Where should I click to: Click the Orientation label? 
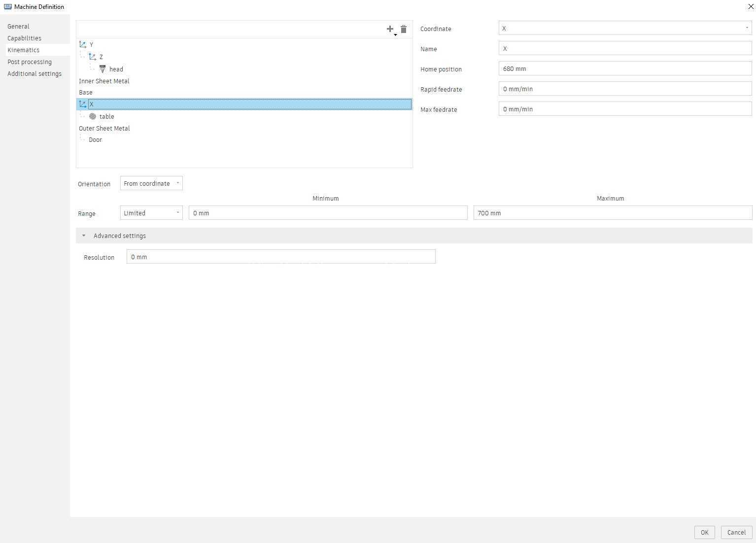pos(94,184)
